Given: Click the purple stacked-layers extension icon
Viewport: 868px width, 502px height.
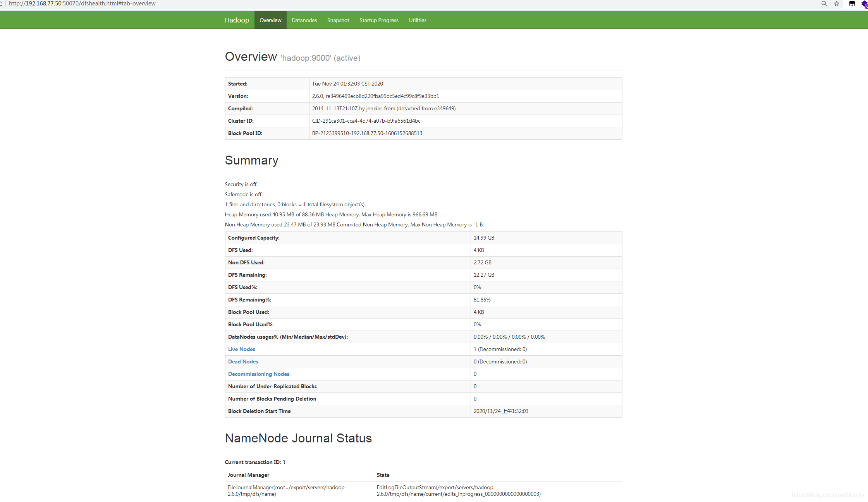Looking at the screenshot, I should (864, 4).
